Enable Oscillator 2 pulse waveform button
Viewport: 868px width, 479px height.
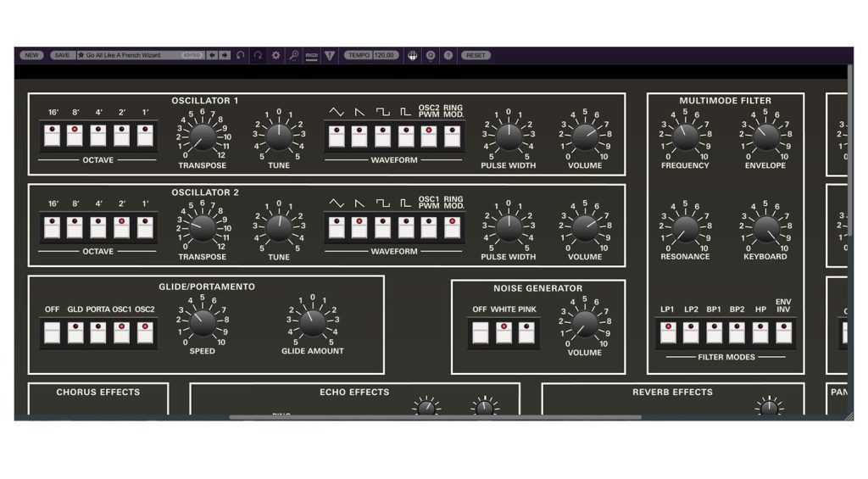click(x=406, y=227)
